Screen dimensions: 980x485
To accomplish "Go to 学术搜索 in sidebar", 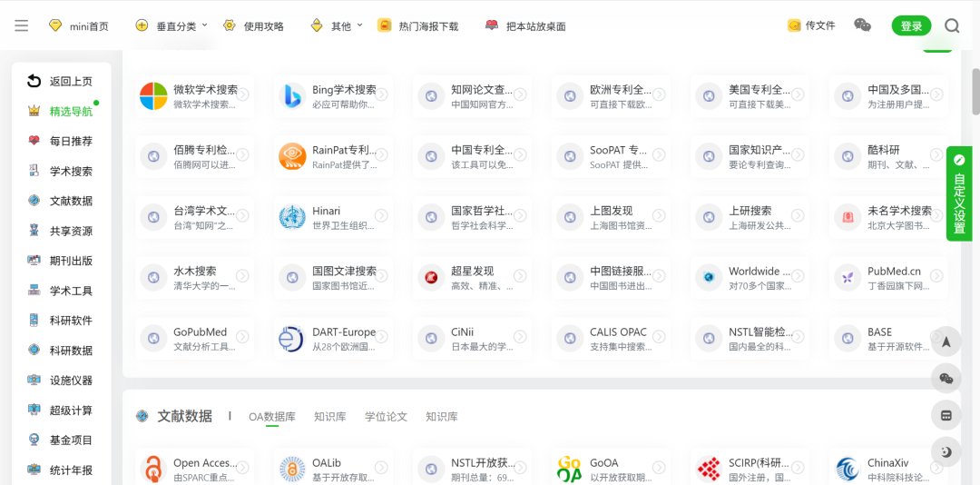I will 71,172.
